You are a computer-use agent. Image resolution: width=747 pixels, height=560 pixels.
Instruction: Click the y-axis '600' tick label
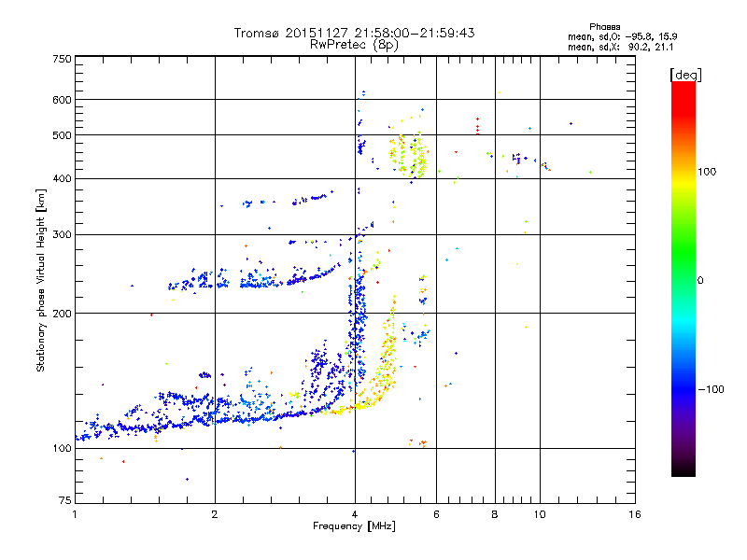click(x=62, y=100)
